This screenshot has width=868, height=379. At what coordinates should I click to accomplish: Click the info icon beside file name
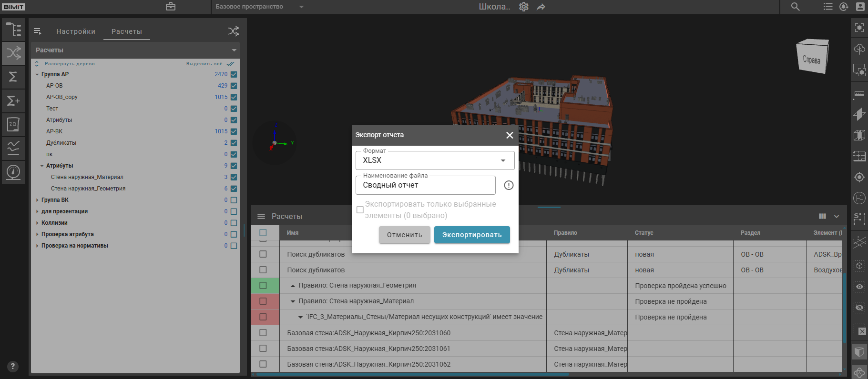pyautogui.click(x=509, y=185)
